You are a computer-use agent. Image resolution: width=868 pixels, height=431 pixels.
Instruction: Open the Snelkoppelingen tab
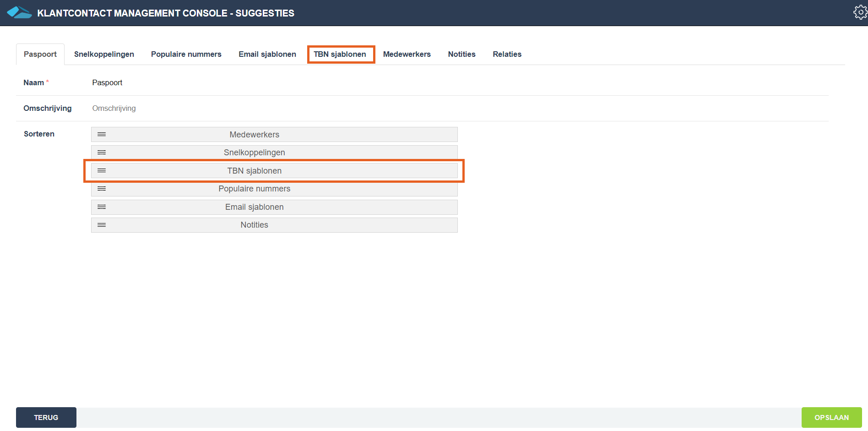pos(104,54)
